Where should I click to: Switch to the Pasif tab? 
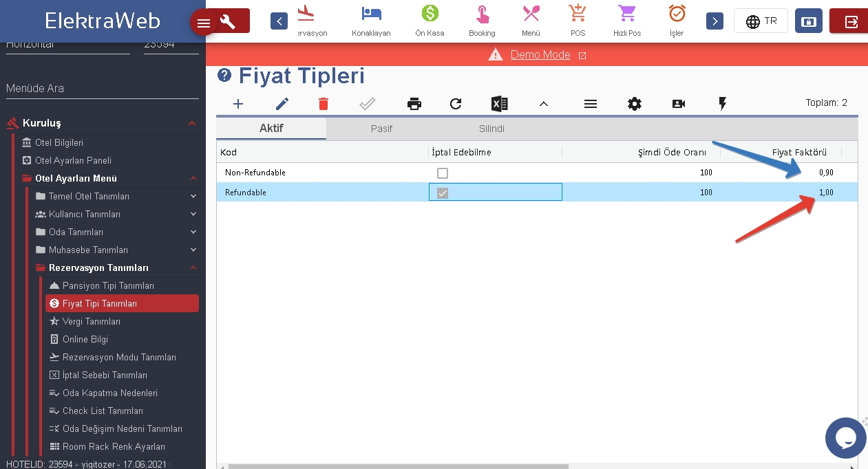point(381,129)
